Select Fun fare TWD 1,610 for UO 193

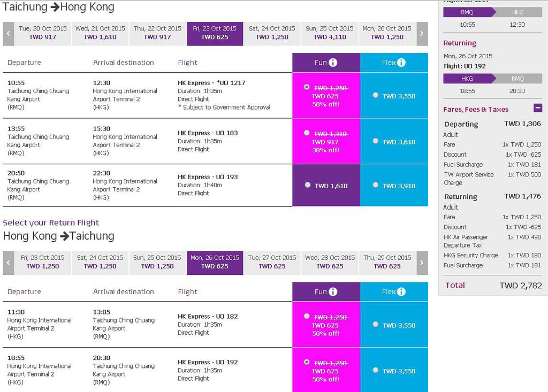point(307,185)
